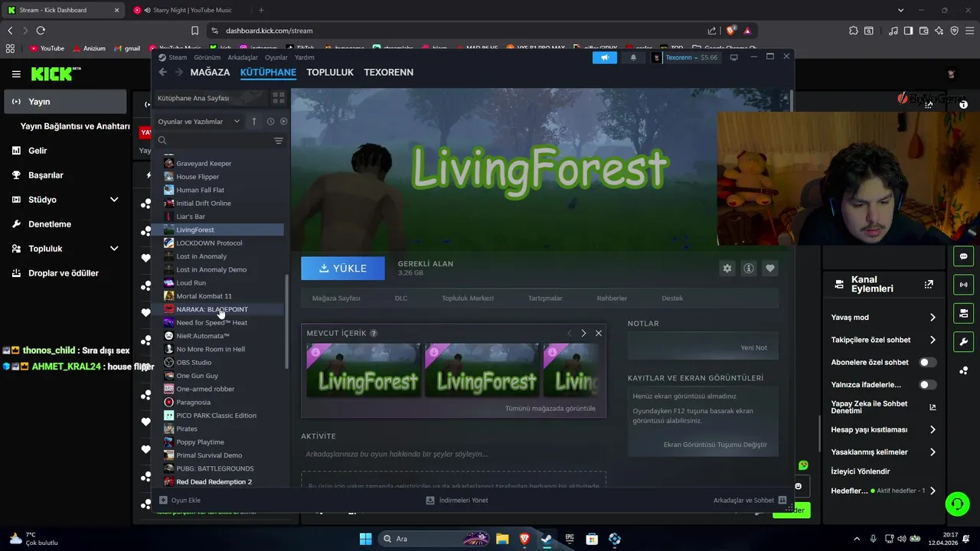This screenshot has height=551, width=980.
Task: Expand Topluluk section in Kick sidebar
Action: click(114, 249)
